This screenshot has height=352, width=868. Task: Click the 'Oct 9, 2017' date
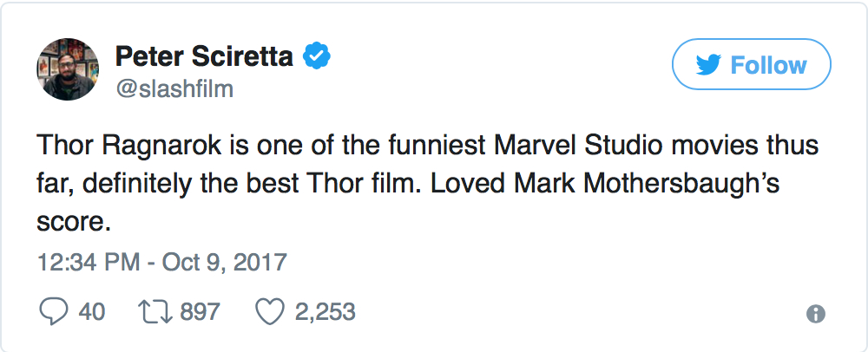click(x=224, y=261)
